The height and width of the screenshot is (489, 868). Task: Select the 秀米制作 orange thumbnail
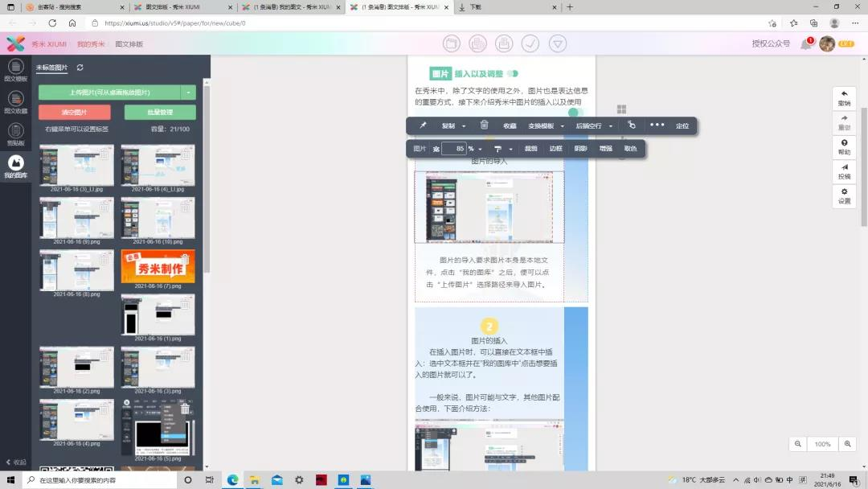coord(158,266)
